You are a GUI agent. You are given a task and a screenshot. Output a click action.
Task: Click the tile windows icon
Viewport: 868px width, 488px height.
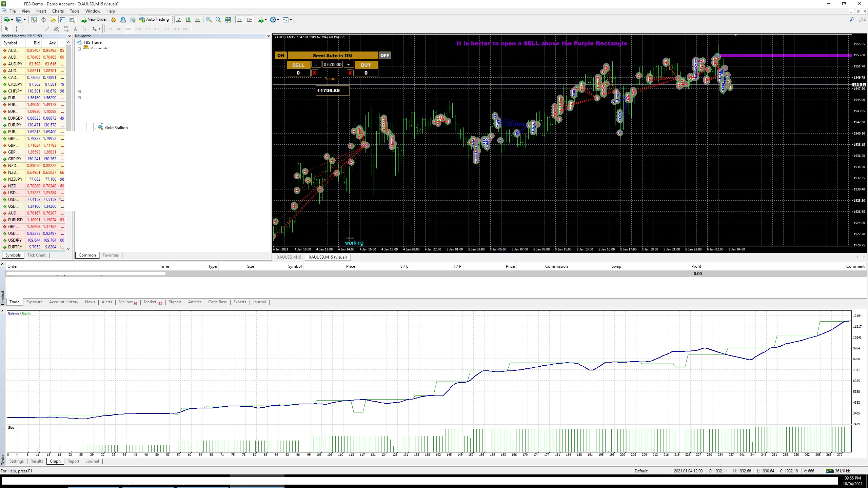tap(228, 20)
